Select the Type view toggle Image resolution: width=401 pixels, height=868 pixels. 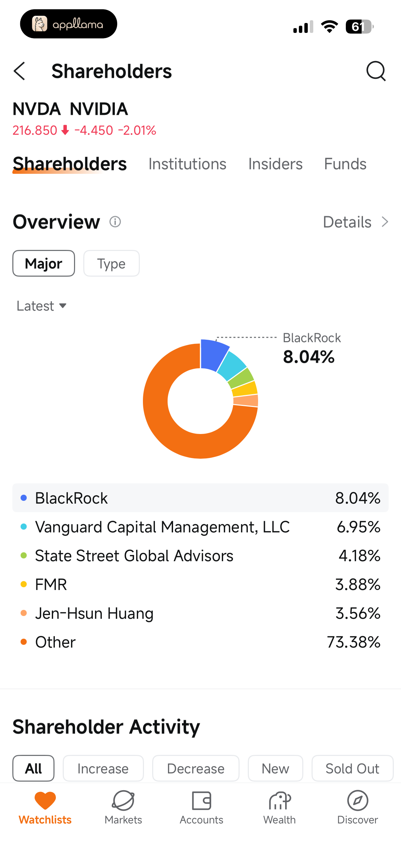[x=111, y=263]
